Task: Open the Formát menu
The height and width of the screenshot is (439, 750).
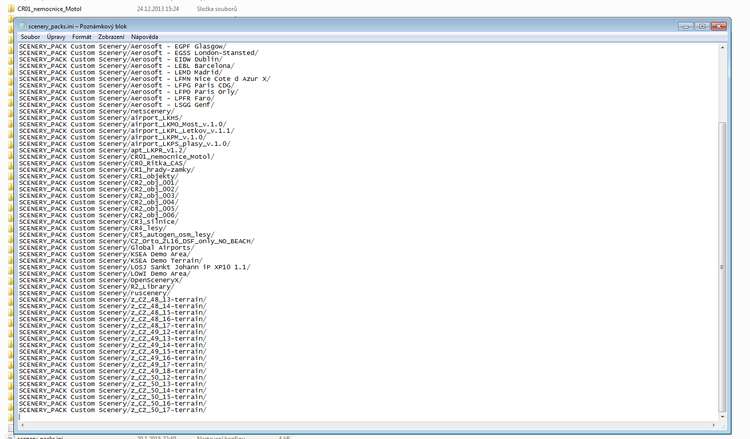Action: [81, 37]
